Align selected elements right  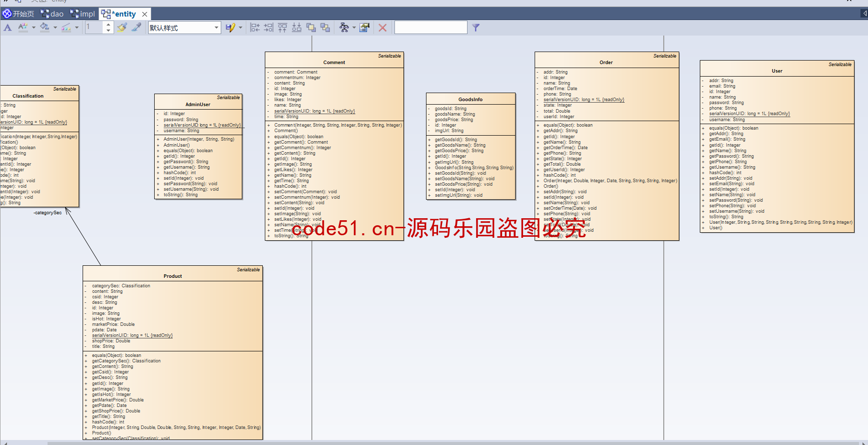pyautogui.click(x=269, y=28)
